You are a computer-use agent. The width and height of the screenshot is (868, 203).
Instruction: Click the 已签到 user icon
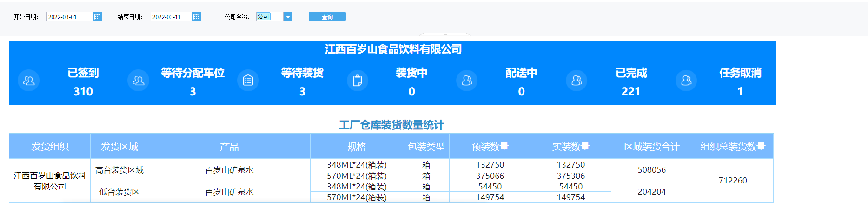(28, 81)
